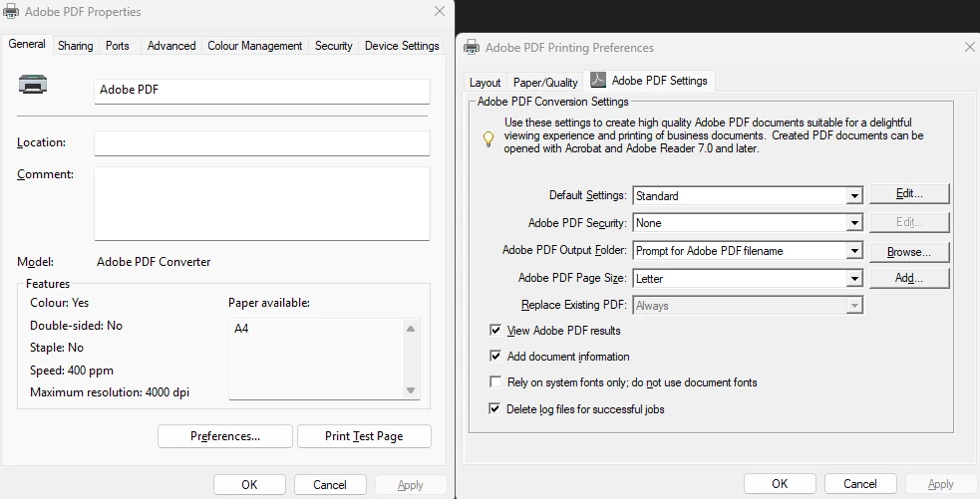Switch to the Layout tab in Printing Preferences

pyautogui.click(x=485, y=83)
